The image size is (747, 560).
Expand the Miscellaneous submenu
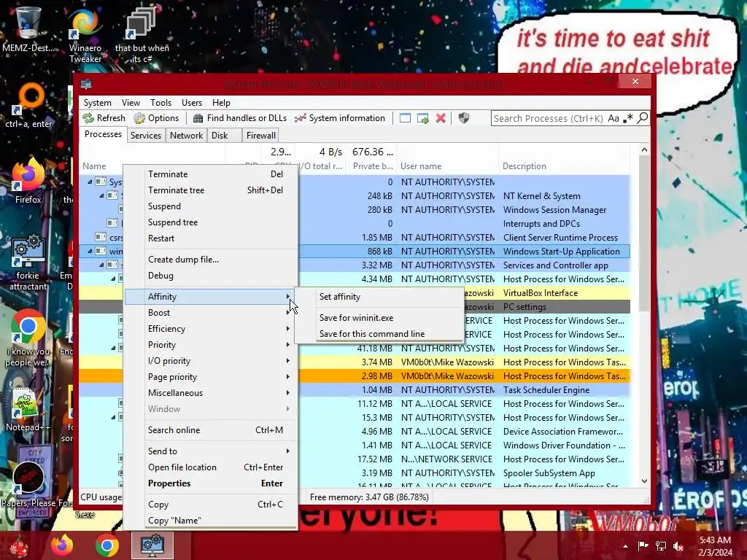(x=211, y=393)
